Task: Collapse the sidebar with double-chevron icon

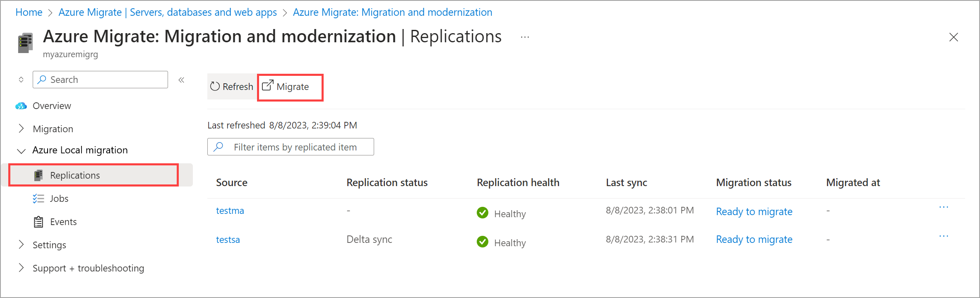Action: coord(181,80)
